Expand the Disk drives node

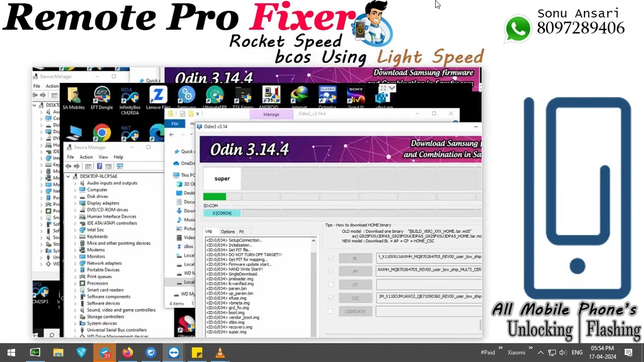pyautogui.click(x=75, y=197)
